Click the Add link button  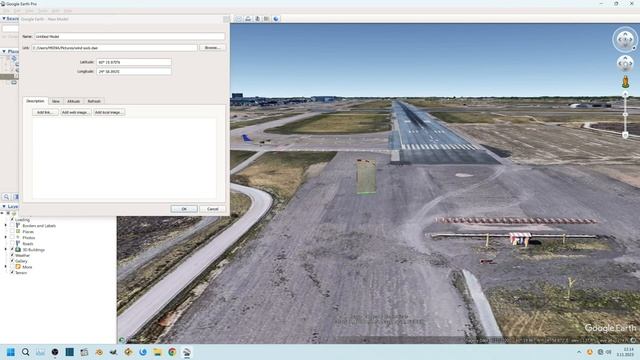pyautogui.click(x=45, y=112)
